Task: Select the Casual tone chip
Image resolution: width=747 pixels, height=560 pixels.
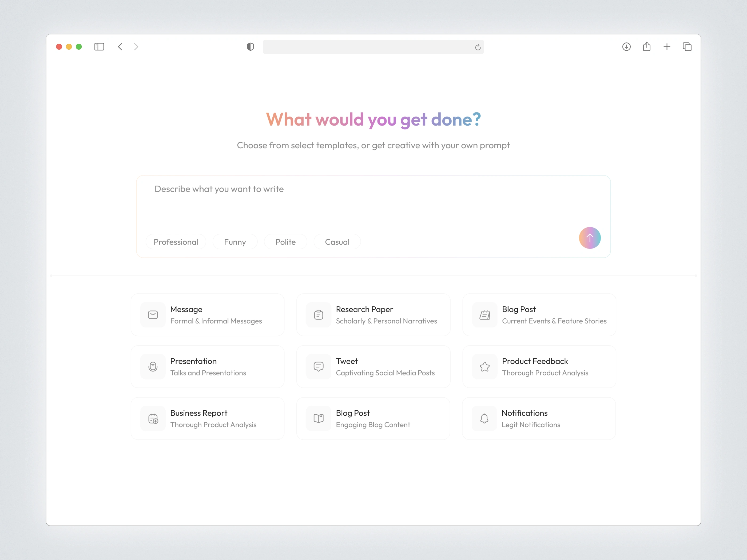Action: coord(337,242)
